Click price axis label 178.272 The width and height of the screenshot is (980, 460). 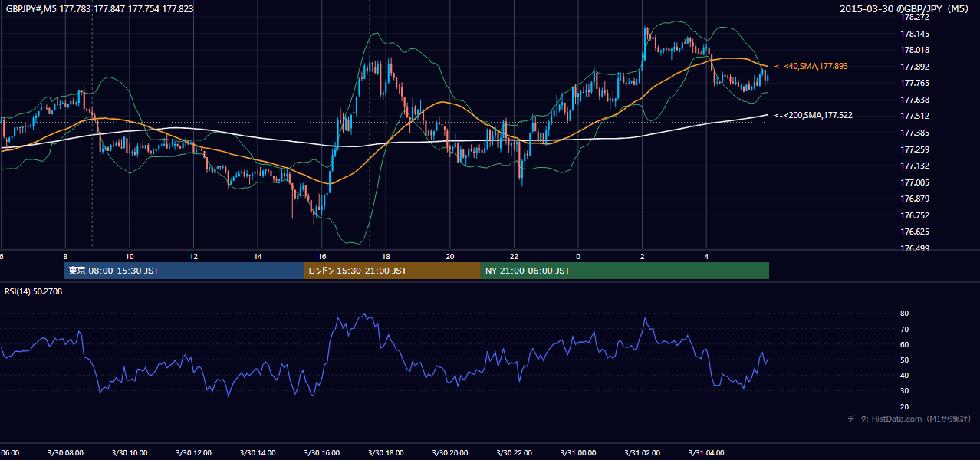click(x=916, y=17)
